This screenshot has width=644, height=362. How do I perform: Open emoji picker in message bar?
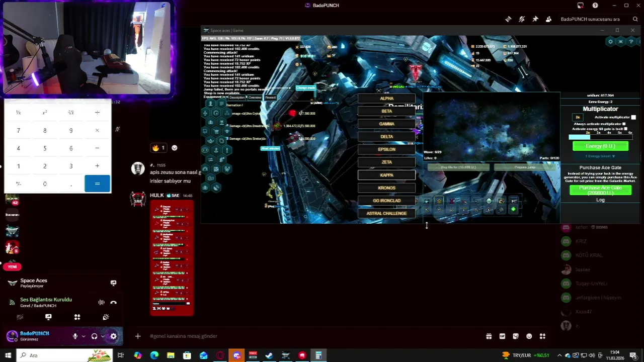529,336
